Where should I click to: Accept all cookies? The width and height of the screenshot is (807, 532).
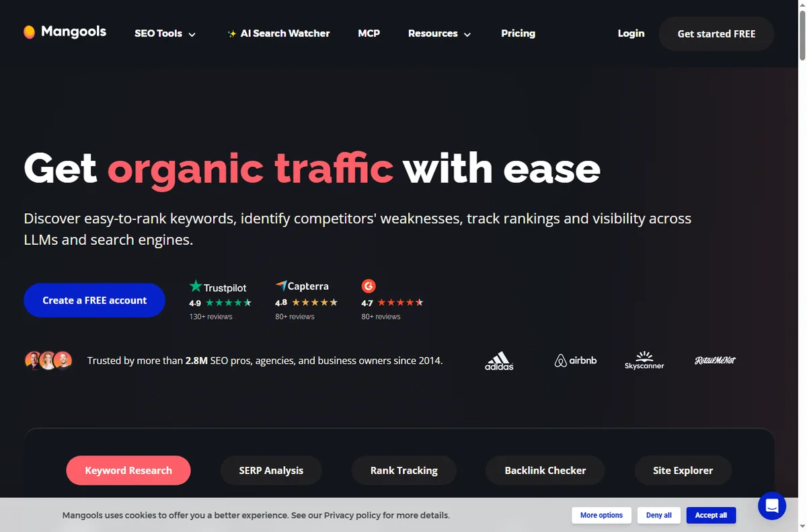coord(711,515)
